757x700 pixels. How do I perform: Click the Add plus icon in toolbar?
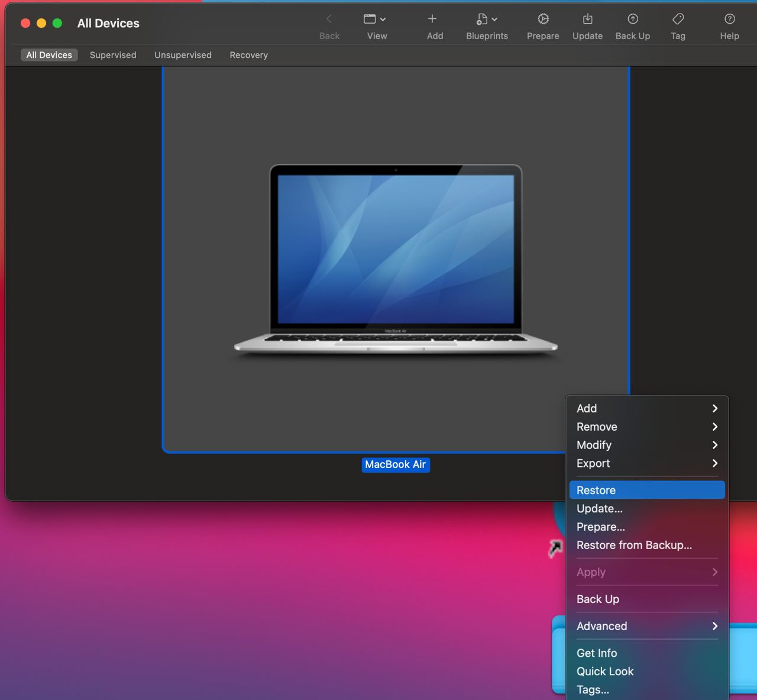click(x=432, y=19)
